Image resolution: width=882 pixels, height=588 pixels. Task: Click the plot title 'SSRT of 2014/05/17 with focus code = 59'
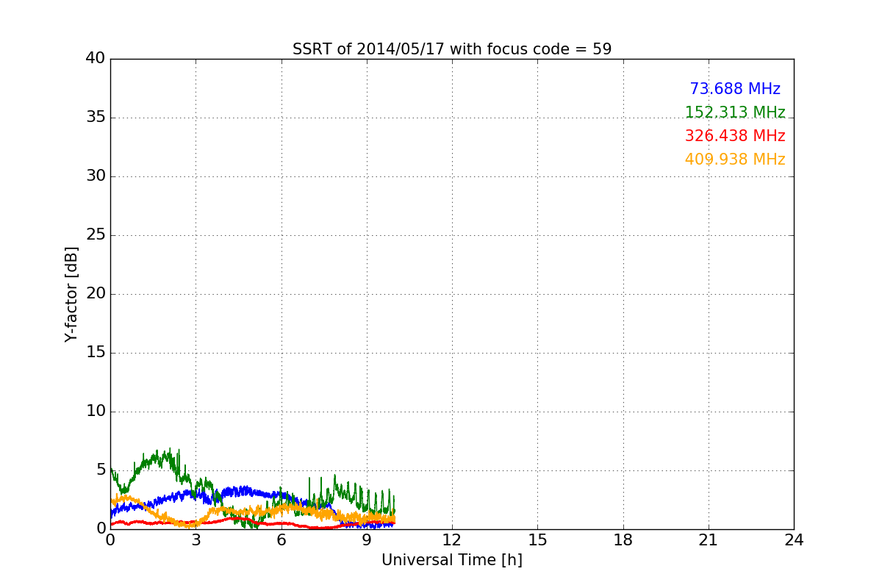(x=452, y=49)
